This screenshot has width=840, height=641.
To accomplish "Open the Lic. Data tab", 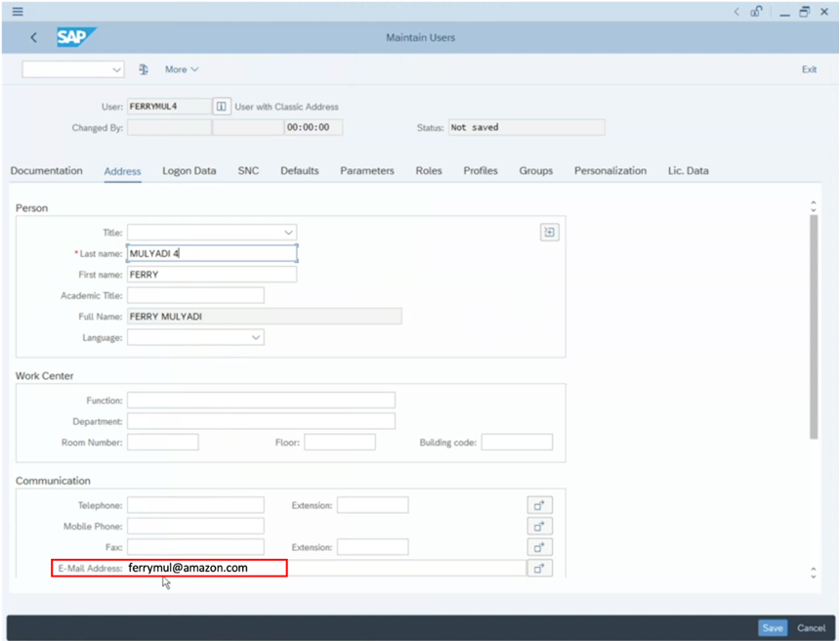I will pyautogui.click(x=688, y=170).
